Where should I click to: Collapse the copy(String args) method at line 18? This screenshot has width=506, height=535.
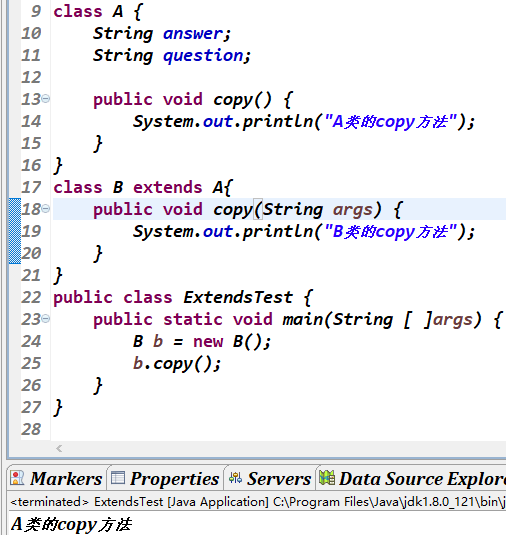tap(45, 208)
